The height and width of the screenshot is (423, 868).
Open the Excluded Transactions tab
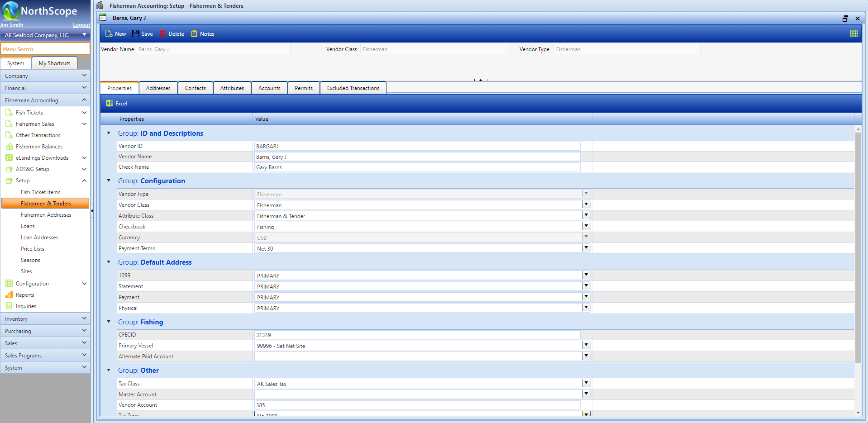click(x=353, y=88)
